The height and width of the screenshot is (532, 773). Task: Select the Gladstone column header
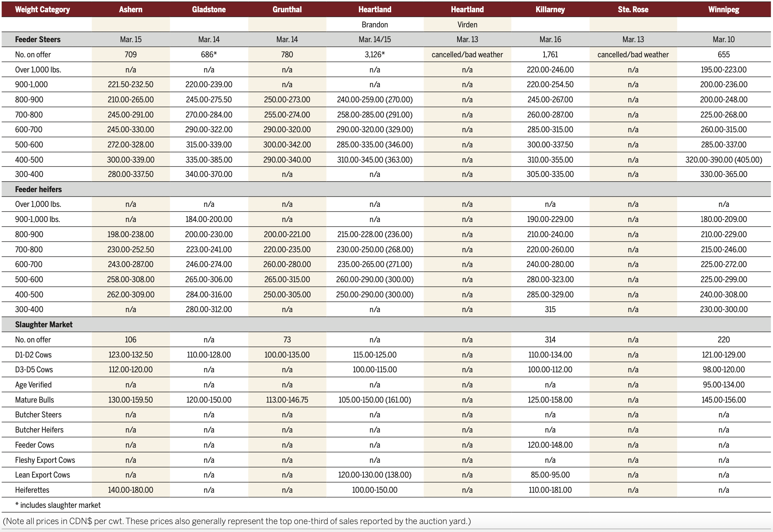coord(209,9)
